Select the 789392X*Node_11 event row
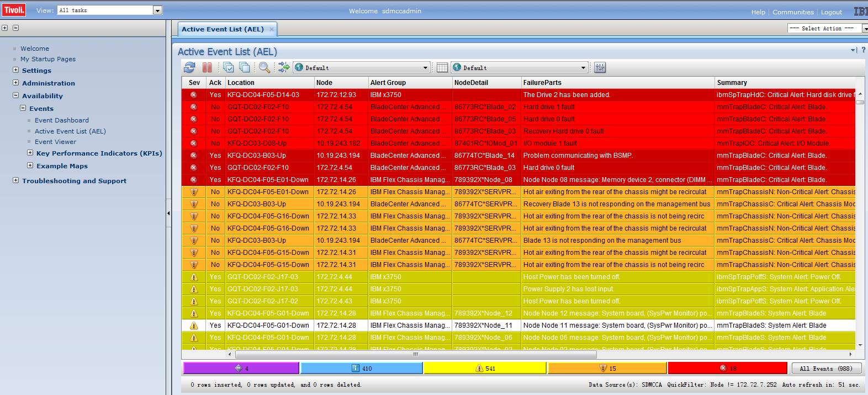Screen dimensions: 868x395 click(x=518, y=325)
